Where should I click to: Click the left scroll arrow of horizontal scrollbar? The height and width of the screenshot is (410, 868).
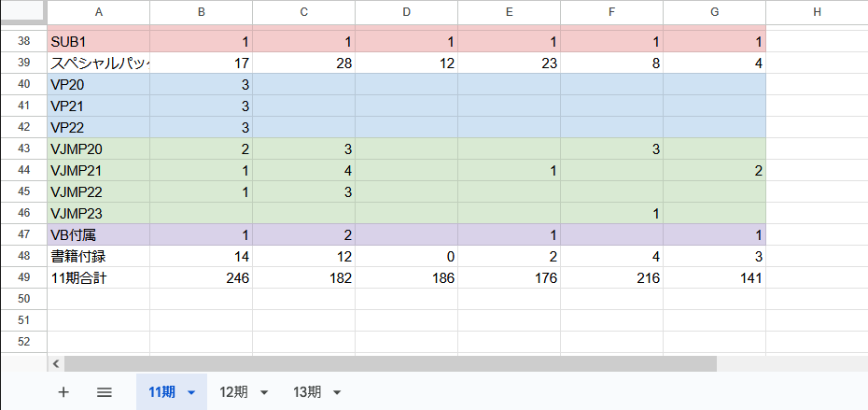56,364
